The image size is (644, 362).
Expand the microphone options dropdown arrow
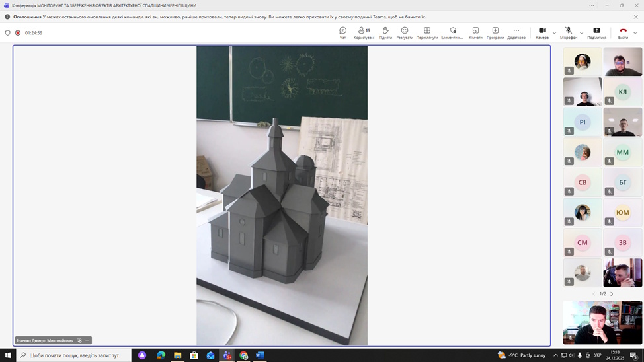pyautogui.click(x=581, y=32)
